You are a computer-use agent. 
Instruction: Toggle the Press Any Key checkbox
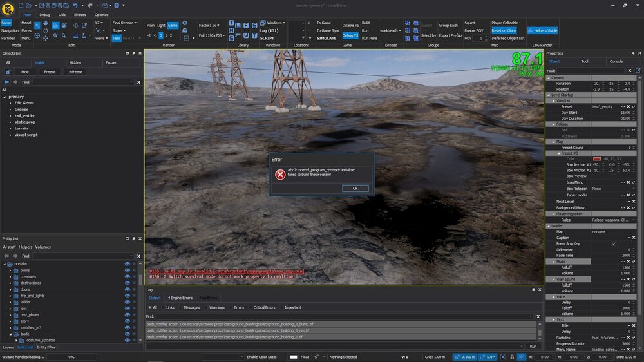[613, 243]
